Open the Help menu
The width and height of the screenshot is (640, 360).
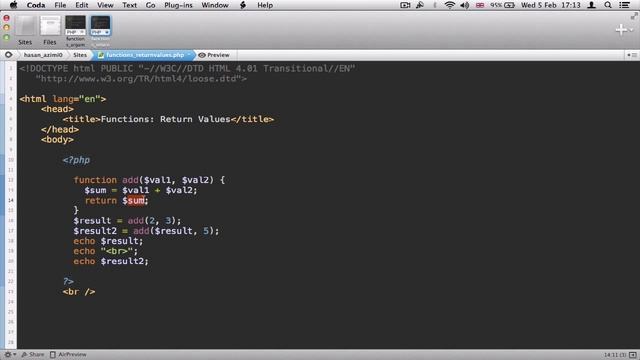[265, 5]
